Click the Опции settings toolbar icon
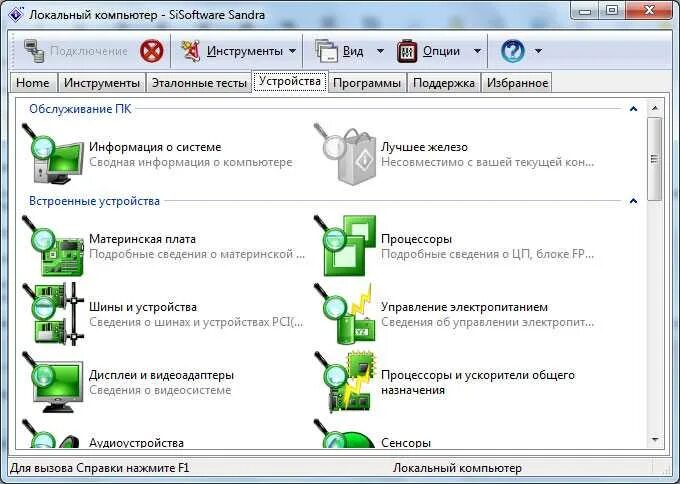The image size is (680, 484). click(x=407, y=51)
